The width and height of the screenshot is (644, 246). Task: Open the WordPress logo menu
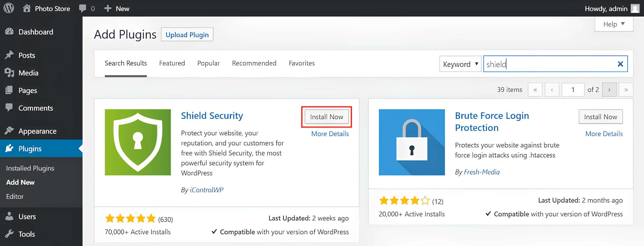click(8, 8)
